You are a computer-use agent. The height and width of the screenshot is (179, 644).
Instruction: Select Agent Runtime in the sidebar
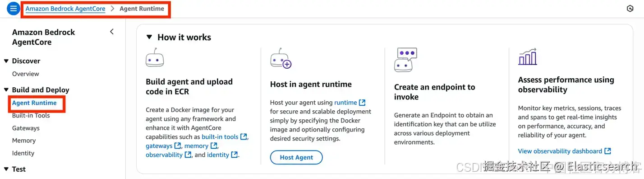pos(34,103)
